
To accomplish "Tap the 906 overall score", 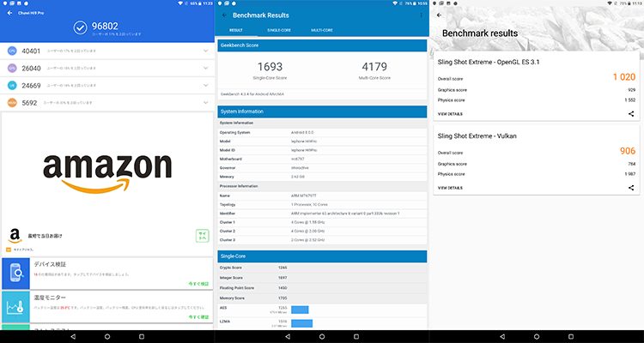I will click(x=628, y=151).
